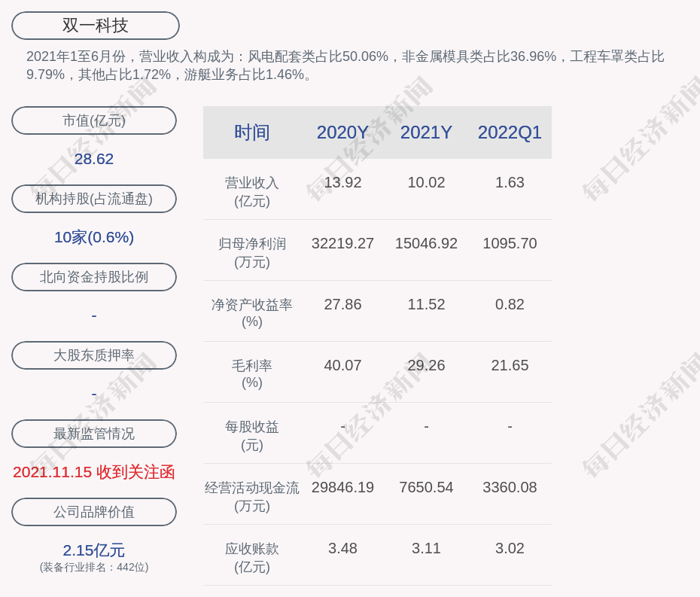The height and width of the screenshot is (597, 700).
Task: Select the 市值(亿元) label
Action: coord(94,120)
